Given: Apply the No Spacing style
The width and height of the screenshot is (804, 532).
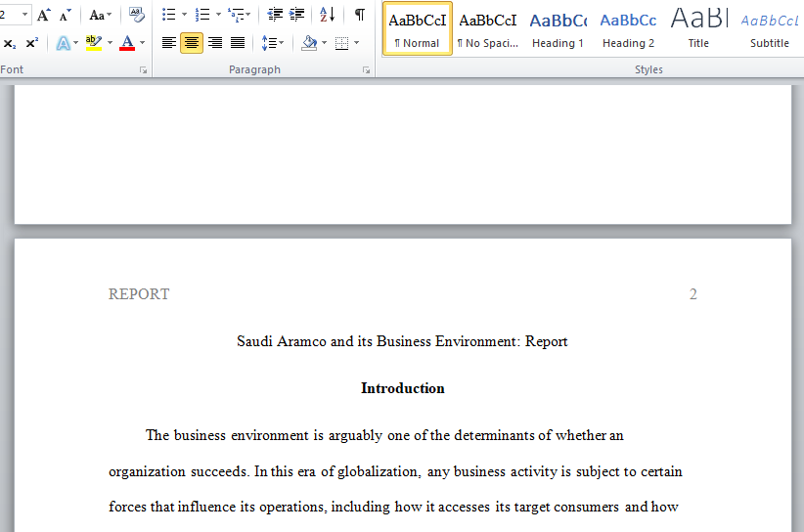Looking at the screenshot, I should pos(488,28).
